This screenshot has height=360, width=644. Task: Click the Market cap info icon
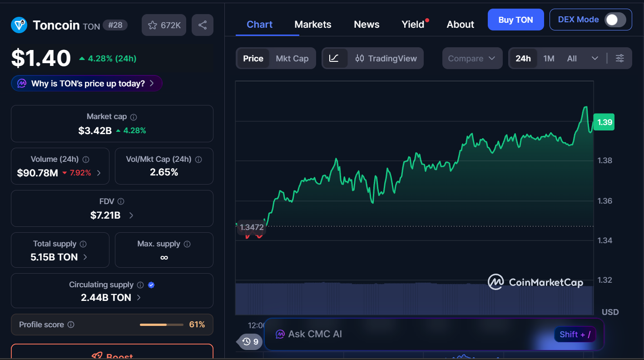pos(133,117)
